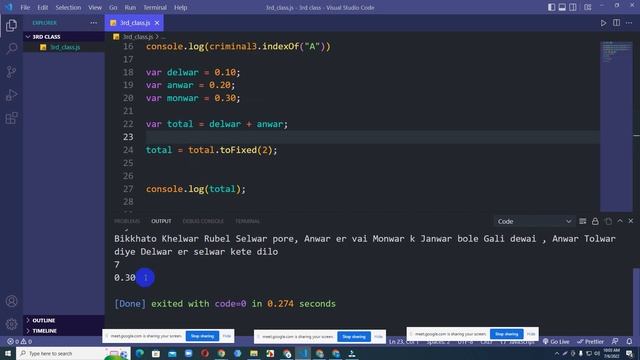Open Microsoft Edge from the taskbar

pos(140,353)
